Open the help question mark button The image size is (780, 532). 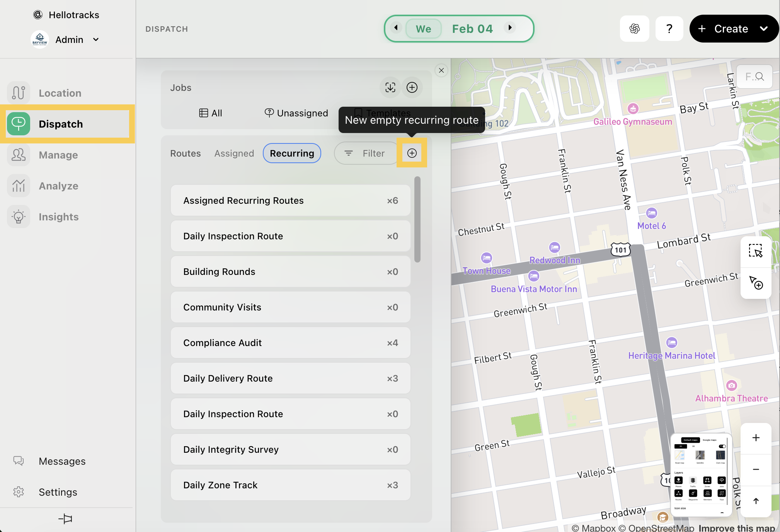[x=669, y=29]
